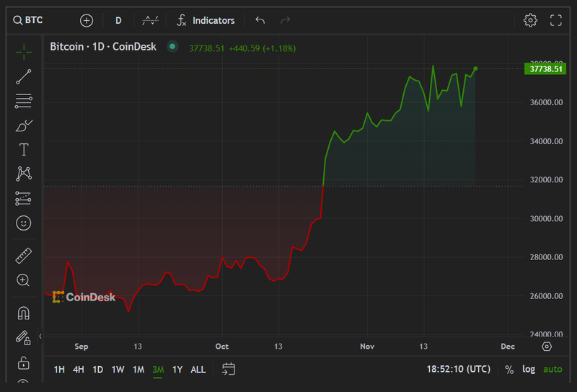Select the Text annotation tool

pos(23,150)
